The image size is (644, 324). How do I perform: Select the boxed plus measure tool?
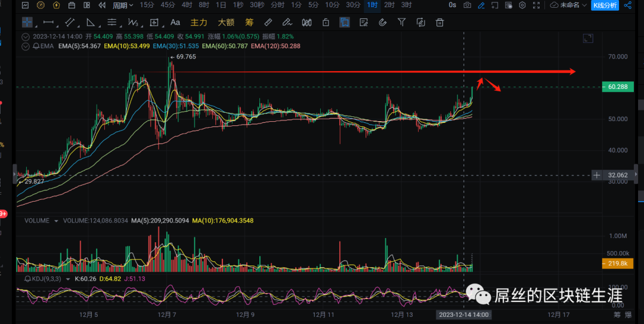pos(154,22)
